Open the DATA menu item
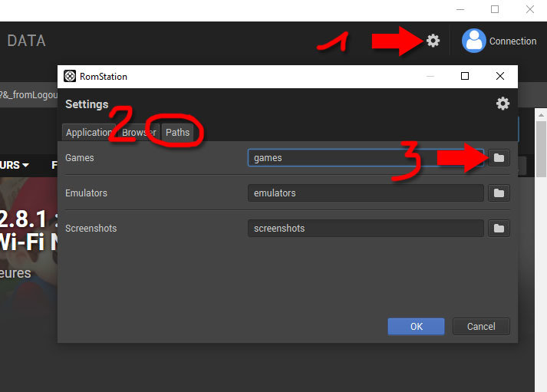 [26, 41]
